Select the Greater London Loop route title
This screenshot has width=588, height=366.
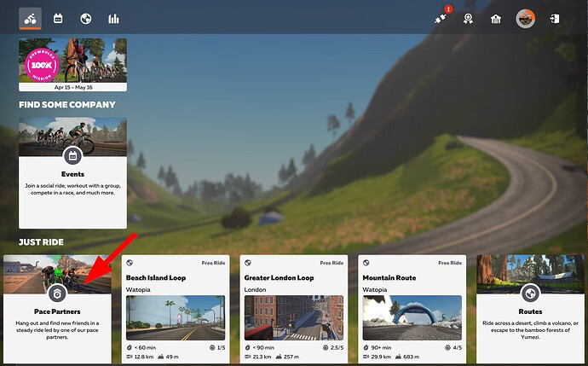(x=279, y=278)
